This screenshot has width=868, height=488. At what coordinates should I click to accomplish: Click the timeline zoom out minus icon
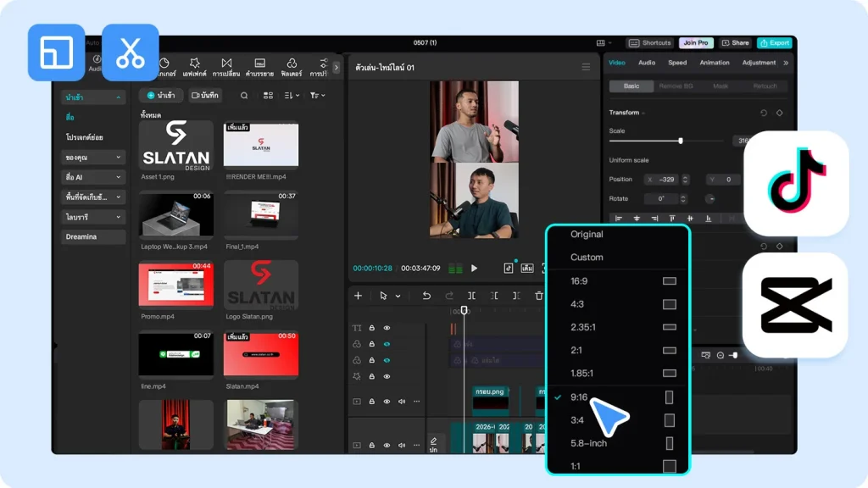pos(721,355)
